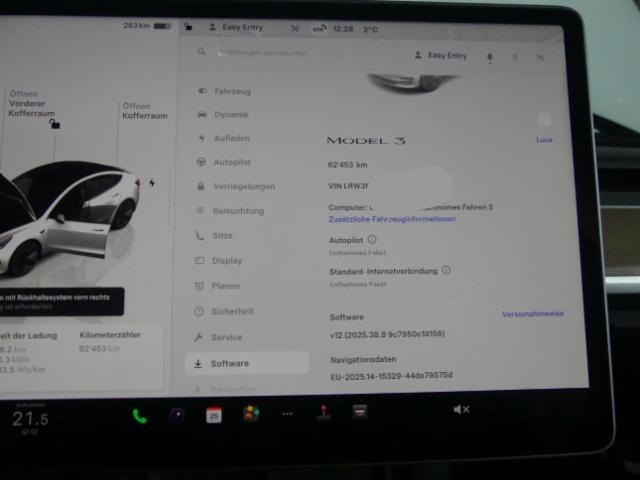Open the arcade joystick app
640x480 pixels.
(323, 412)
